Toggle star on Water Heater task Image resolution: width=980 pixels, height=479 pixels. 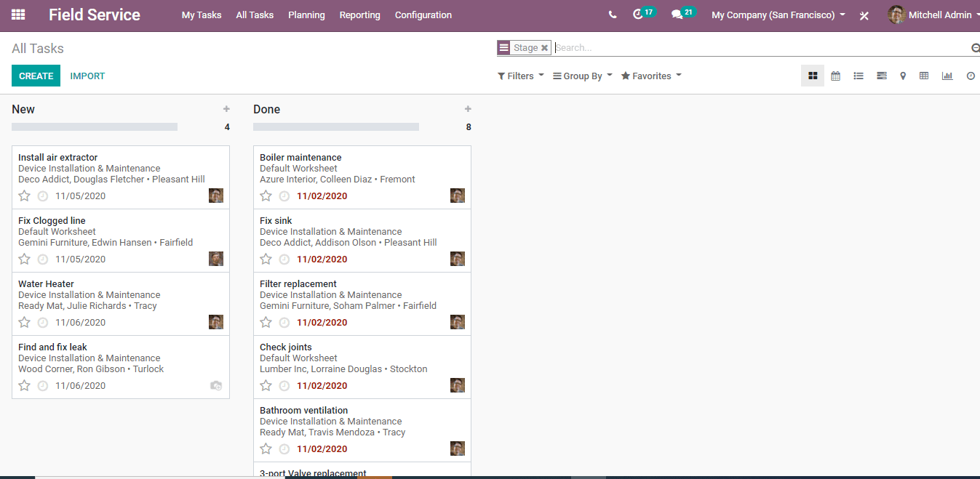coord(24,322)
